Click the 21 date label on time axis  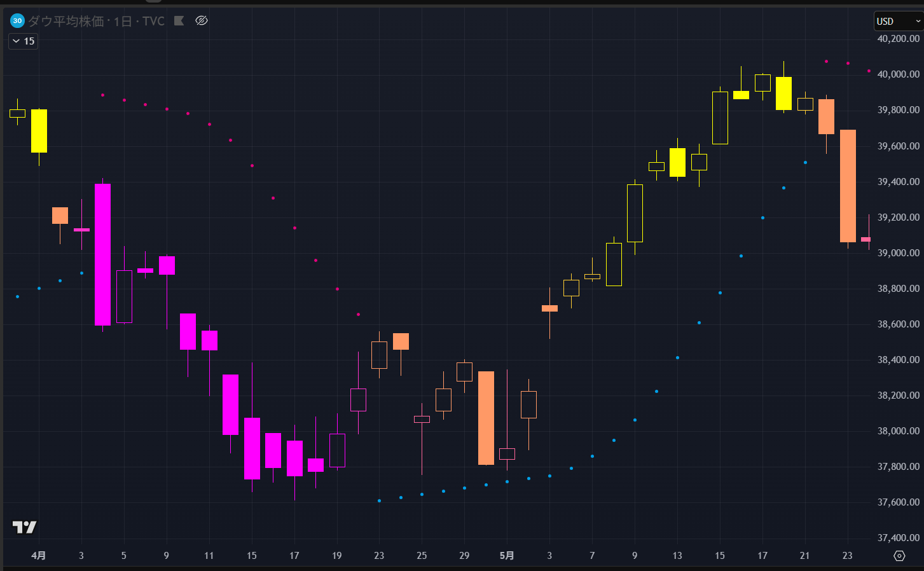pos(805,556)
